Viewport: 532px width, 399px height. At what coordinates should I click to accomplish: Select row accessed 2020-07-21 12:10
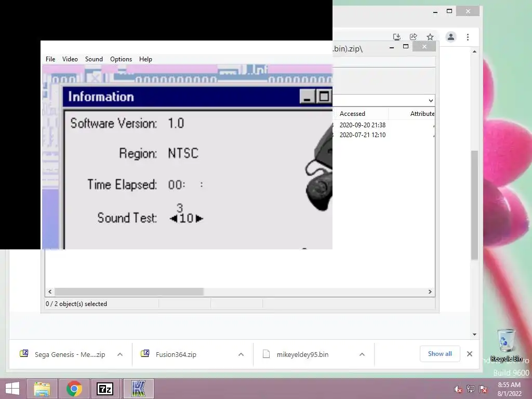[362, 135]
